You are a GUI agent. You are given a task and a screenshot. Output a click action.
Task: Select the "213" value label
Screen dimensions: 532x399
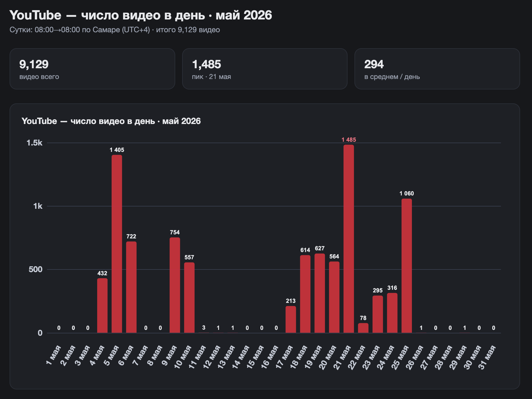click(x=291, y=301)
